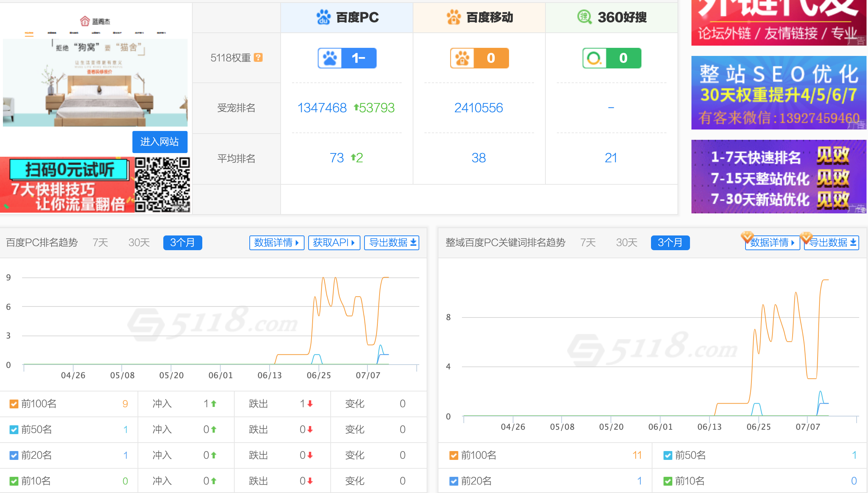Viewport: 868px width, 493px height.
Task: Click Baidu PC average rank 73
Action: (x=337, y=158)
